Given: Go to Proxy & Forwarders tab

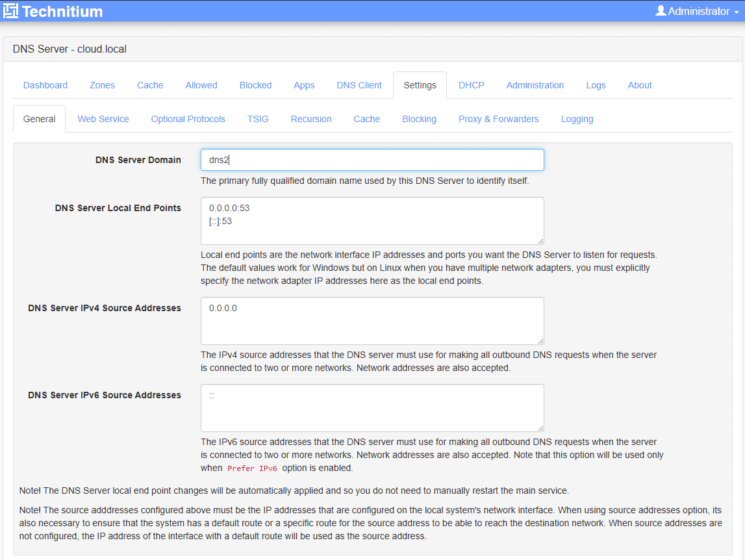Looking at the screenshot, I should tap(498, 119).
